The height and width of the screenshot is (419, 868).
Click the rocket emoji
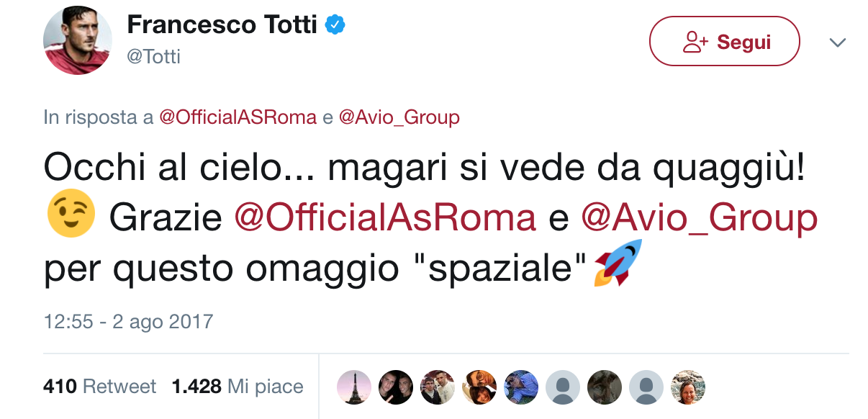pyautogui.click(x=617, y=264)
